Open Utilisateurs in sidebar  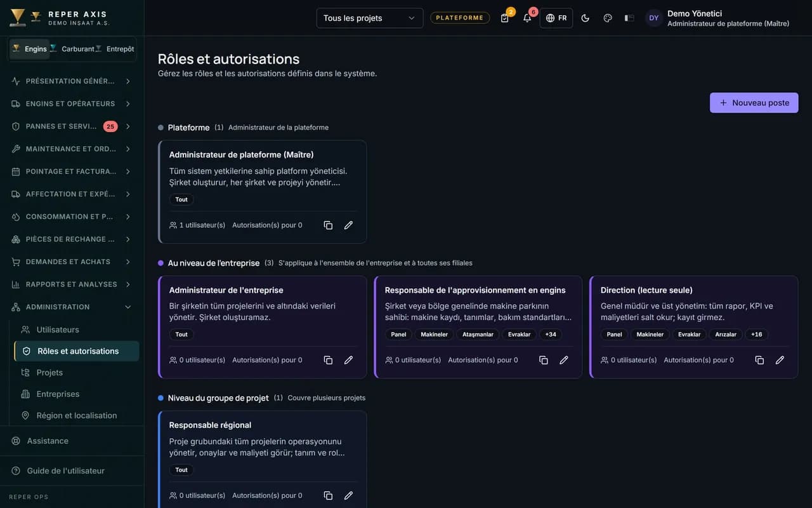76,330
